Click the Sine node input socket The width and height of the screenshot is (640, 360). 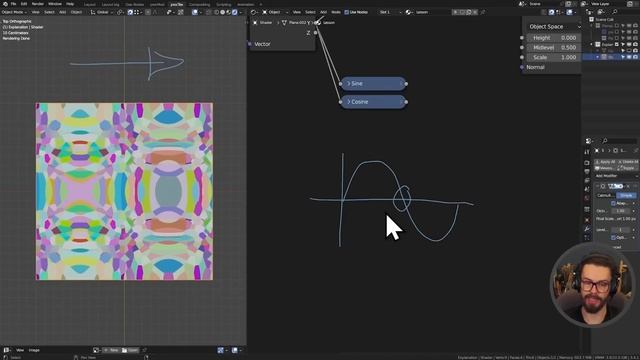(x=340, y=84)
